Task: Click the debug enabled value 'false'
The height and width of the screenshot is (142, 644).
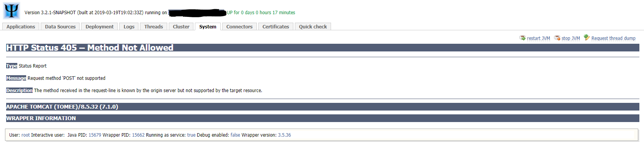Action: coord(235,135)
